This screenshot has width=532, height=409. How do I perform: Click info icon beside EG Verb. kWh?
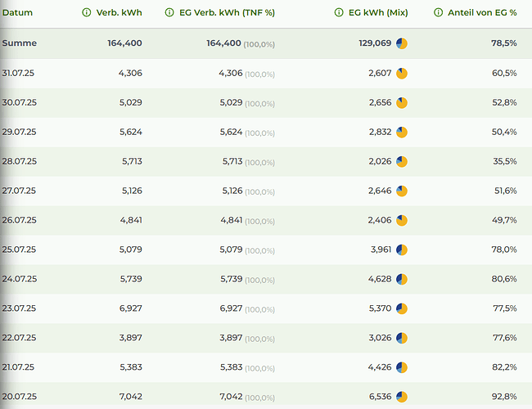170,13
